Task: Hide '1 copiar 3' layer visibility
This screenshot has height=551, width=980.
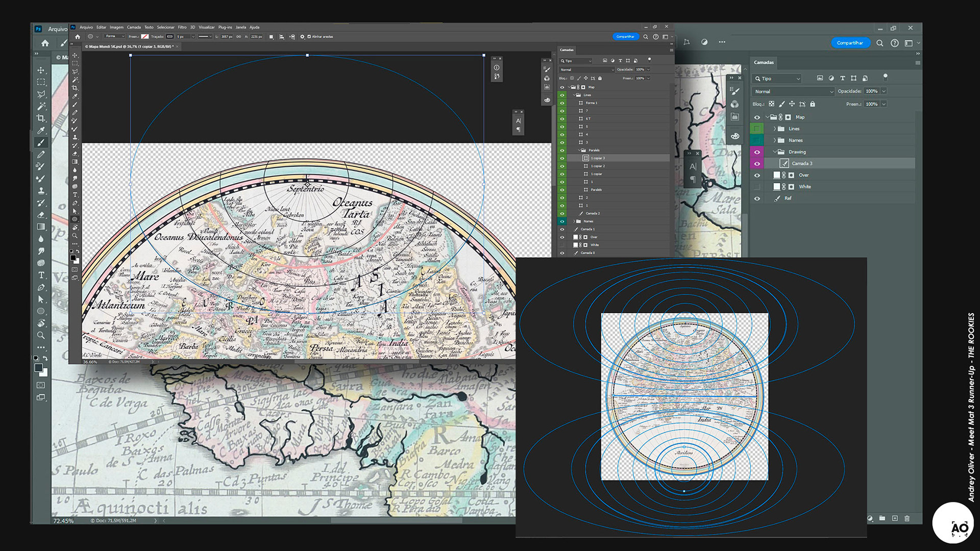Action: pos(562,158)
